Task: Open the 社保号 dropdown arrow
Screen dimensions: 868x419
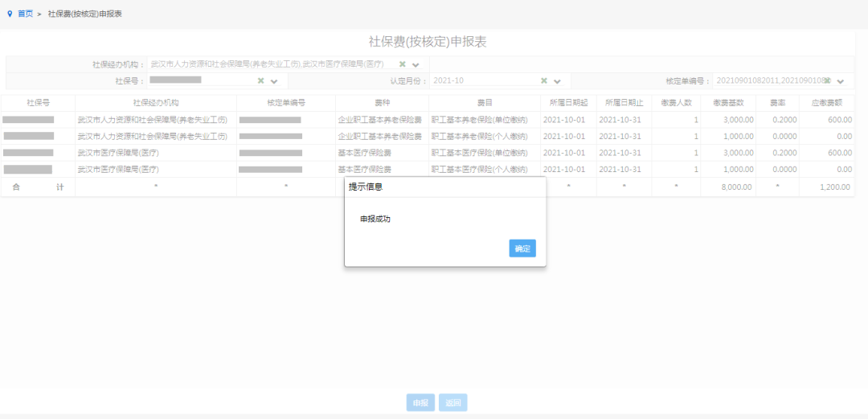Action: (274, 81)
